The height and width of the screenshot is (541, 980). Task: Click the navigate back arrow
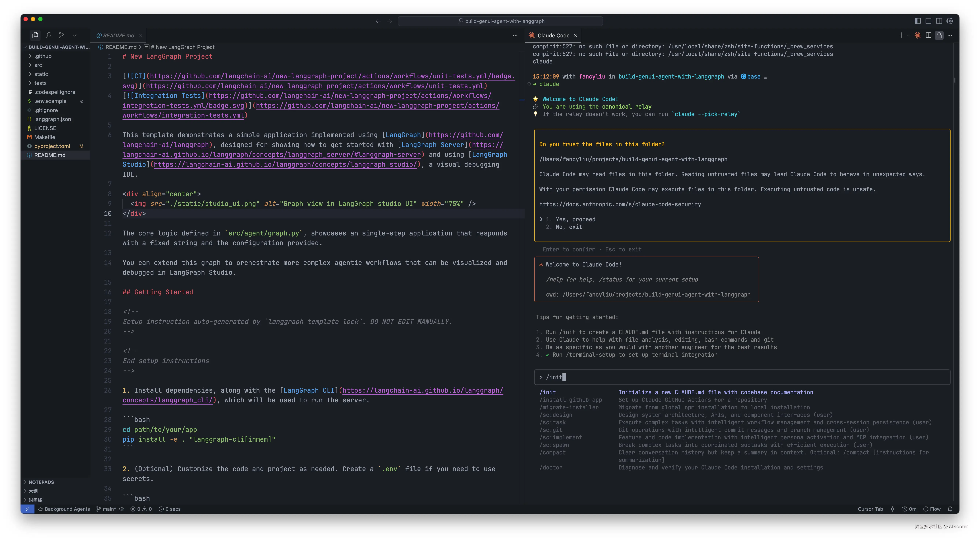tap(378, 21)
